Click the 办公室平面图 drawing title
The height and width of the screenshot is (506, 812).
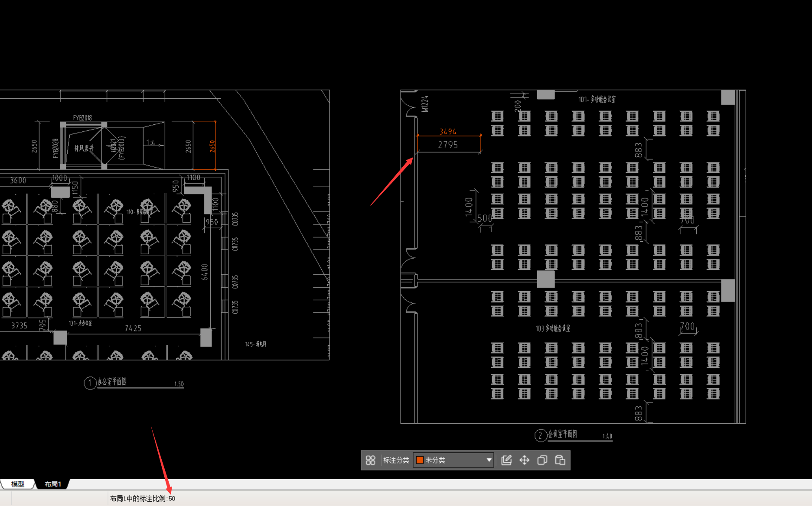click(112, 382)
